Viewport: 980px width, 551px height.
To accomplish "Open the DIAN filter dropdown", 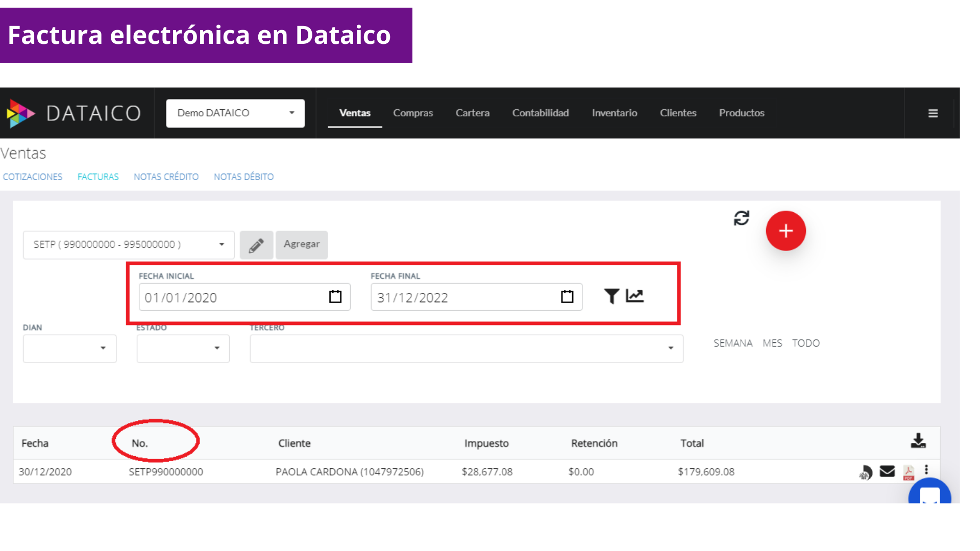I will pyautogui.click(x=69, y=348).
